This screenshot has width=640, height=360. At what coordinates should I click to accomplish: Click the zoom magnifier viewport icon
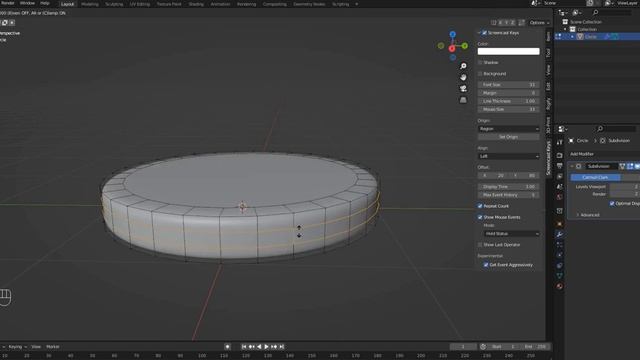463,66
